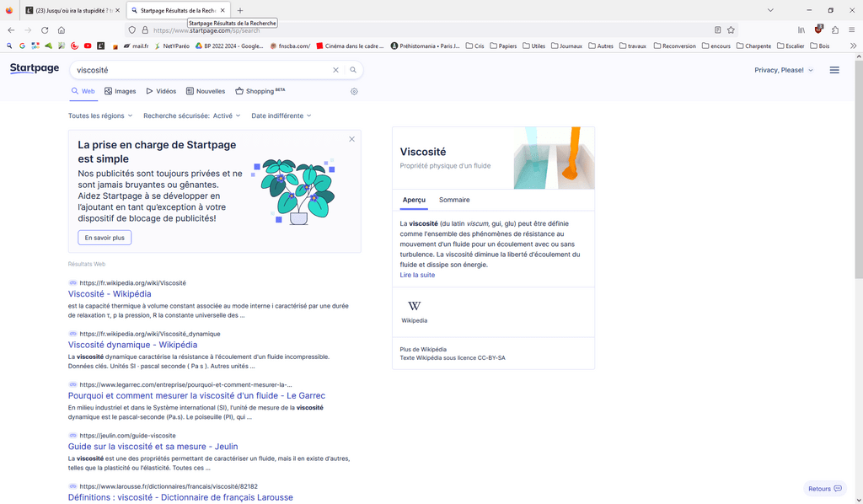Show more bookmarks with the chevron
The height and width of the screenshot is (504, 863).
point(853,46)
